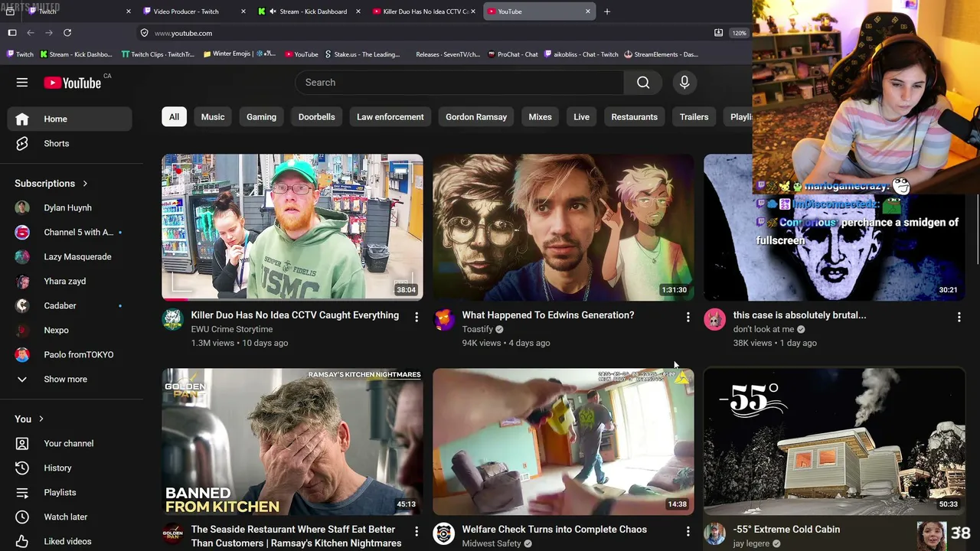Open StreamElements bookmark
The image size is (980, 551).
(x=661, y=54)
